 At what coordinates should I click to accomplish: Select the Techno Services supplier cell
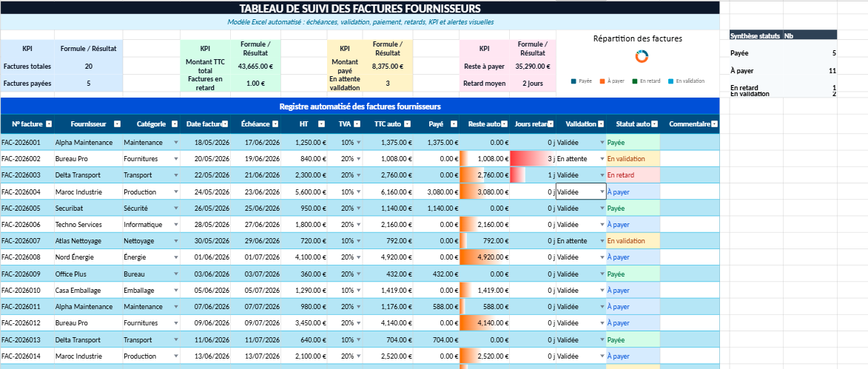coord(88,225)
